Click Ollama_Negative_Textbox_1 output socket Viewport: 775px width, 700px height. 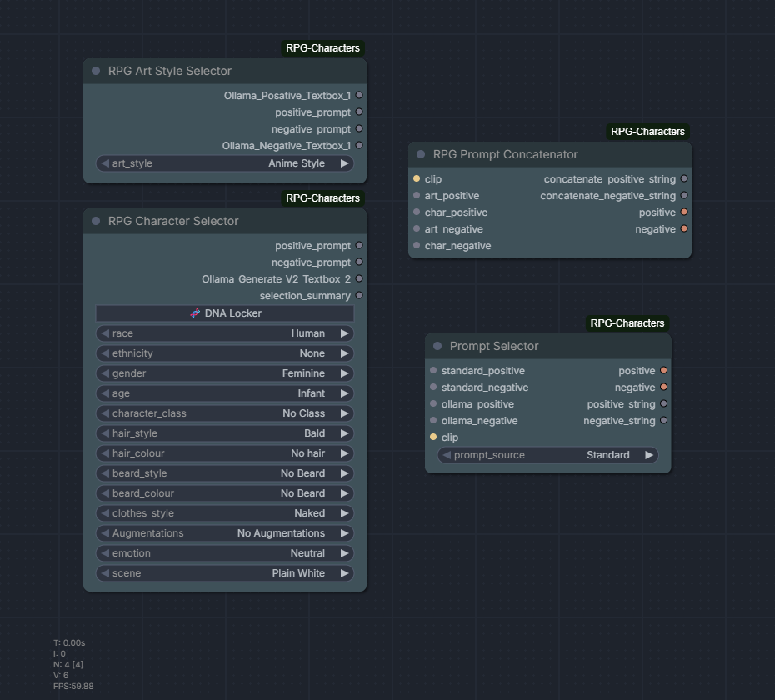pos(359,145)
